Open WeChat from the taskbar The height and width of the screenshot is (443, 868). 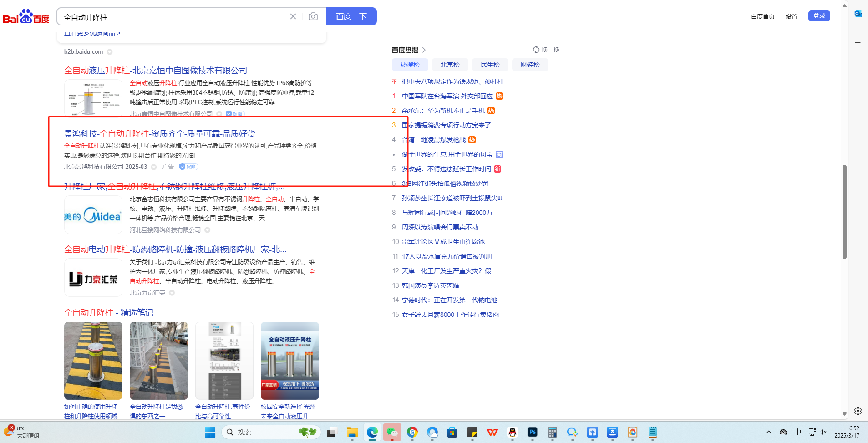392,432
